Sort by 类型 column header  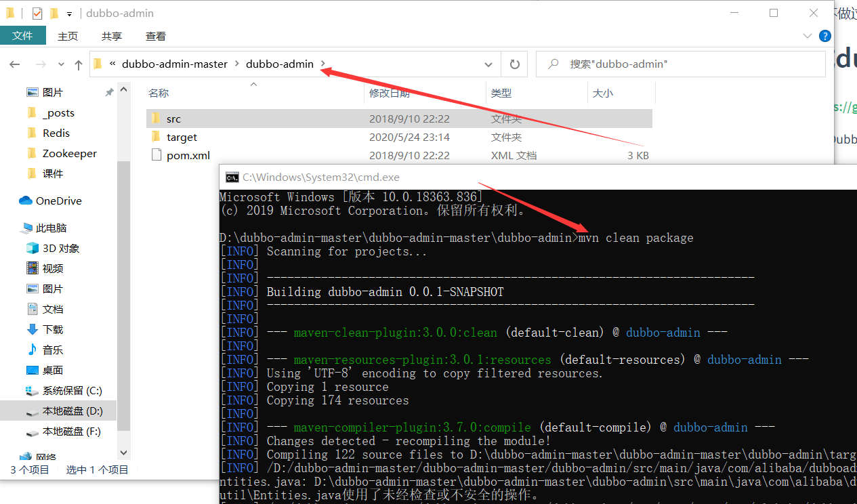click(501, 93)
